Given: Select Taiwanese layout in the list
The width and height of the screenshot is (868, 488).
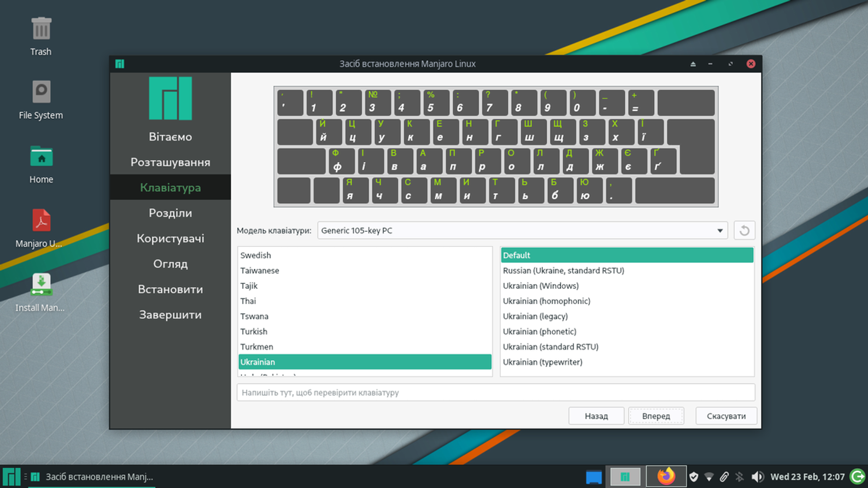Looking at the screenshot, I should [365, 270].
